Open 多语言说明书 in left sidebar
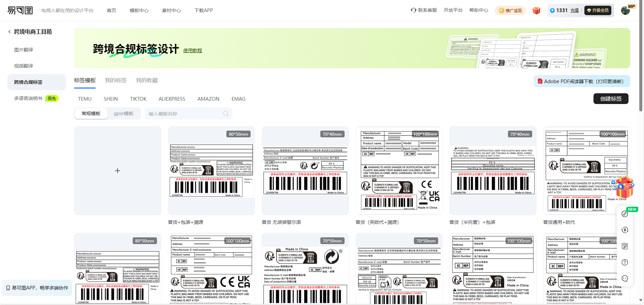The width and height of the screenshot is (644, 305). point(28,98)
